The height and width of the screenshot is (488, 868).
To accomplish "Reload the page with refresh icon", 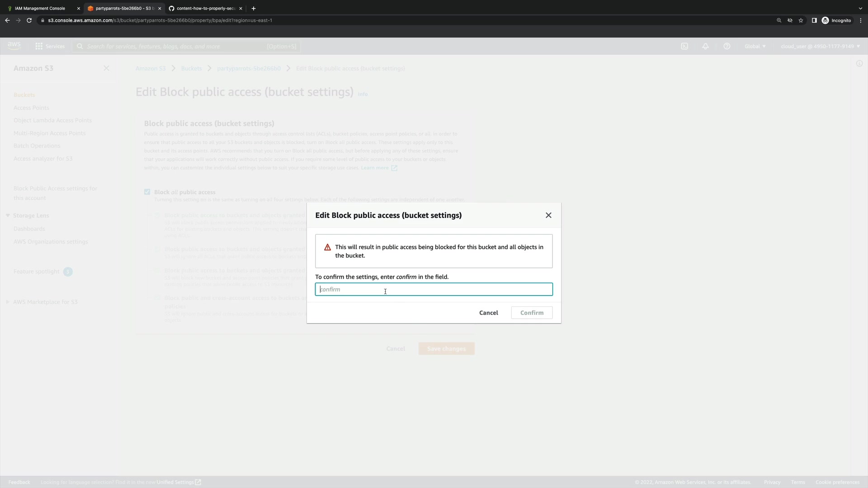I will coord(29,20).
